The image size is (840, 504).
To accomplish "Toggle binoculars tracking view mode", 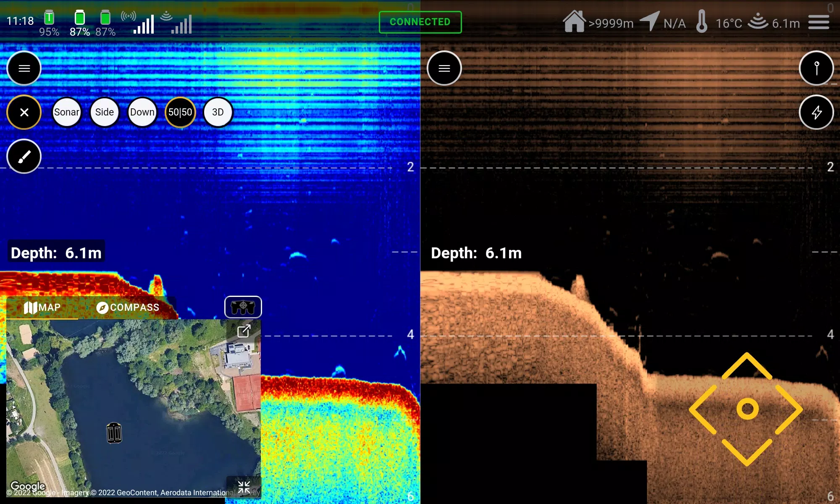I will click(244, 307).
